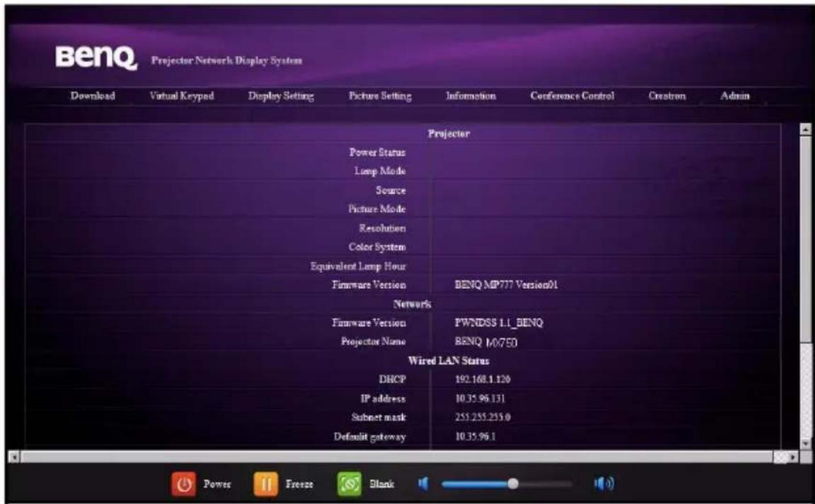This screenshot has width=815, height=504.
Task: Click the red Power icon
Action: coord(183,484)
